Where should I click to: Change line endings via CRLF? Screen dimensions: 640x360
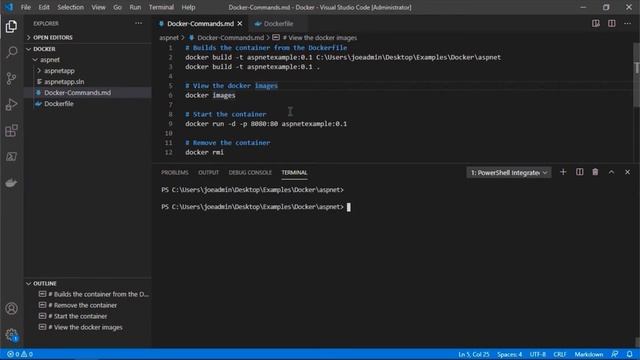tap(560, 354)
